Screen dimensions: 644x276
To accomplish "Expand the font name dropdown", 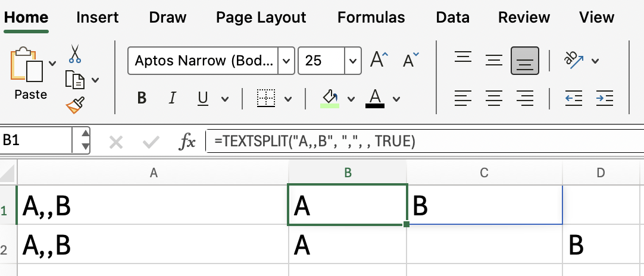I will [286, 61].
